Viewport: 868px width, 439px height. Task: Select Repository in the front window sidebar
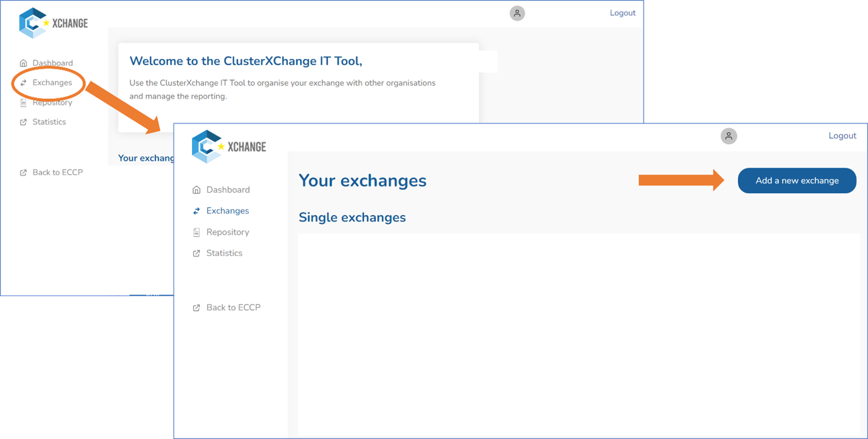tap(228, 232)
